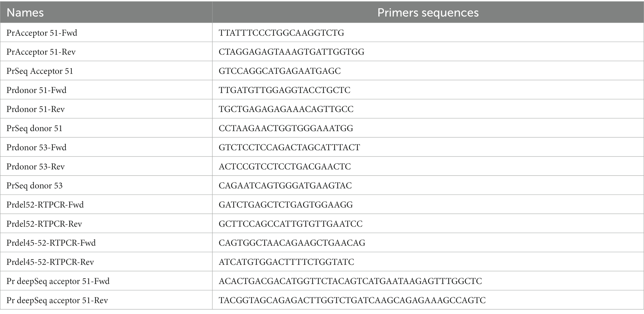Select the Prdel52-RTPCR-Fwd name cell
The image size is (644, 314).
pos(106,205)
